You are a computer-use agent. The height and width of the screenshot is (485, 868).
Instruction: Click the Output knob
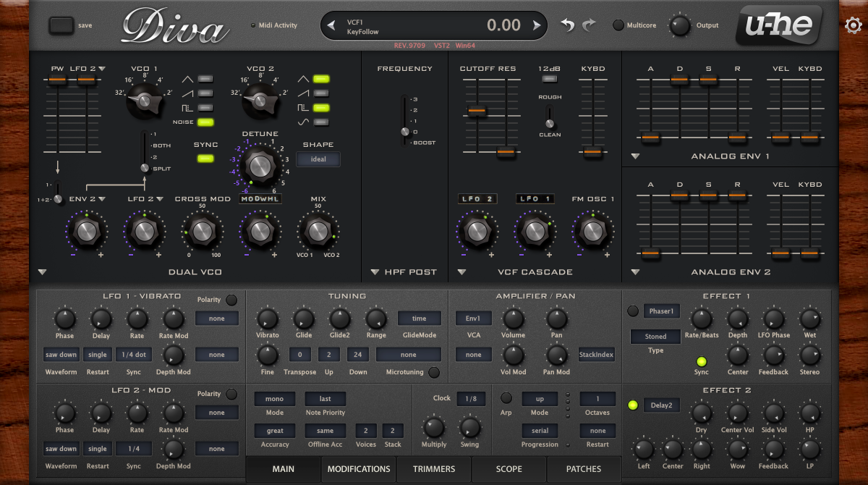679,26
